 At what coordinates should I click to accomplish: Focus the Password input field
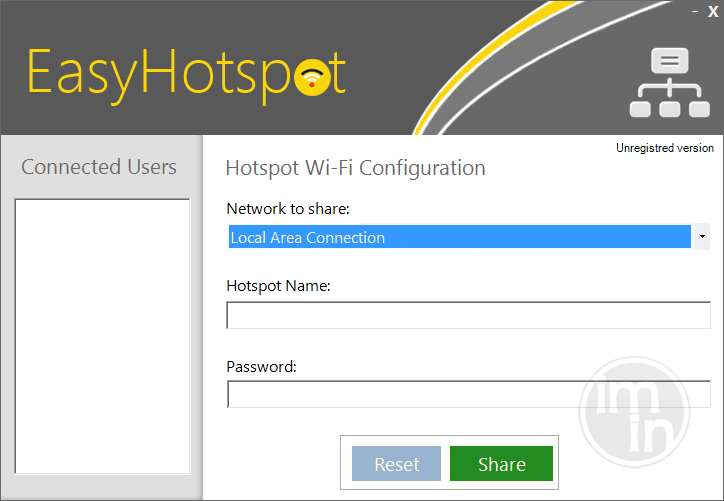click(x=468, y=394)
